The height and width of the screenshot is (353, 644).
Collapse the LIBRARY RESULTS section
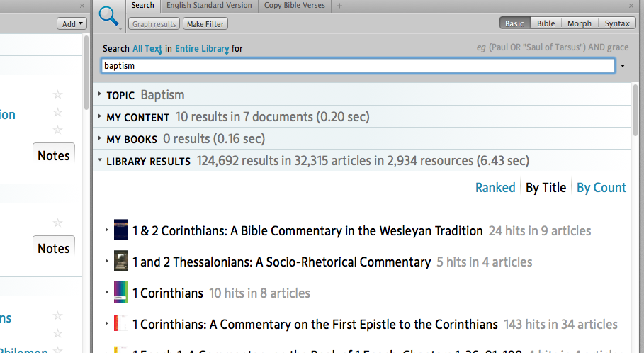pos(100,161)
